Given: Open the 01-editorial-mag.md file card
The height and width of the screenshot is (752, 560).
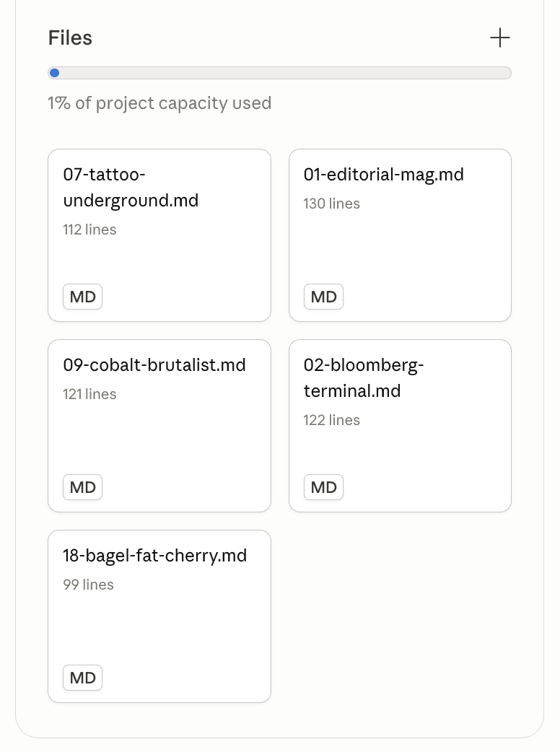Looking at the screenshot, I should pyautogui.click(x=401, y=235).
